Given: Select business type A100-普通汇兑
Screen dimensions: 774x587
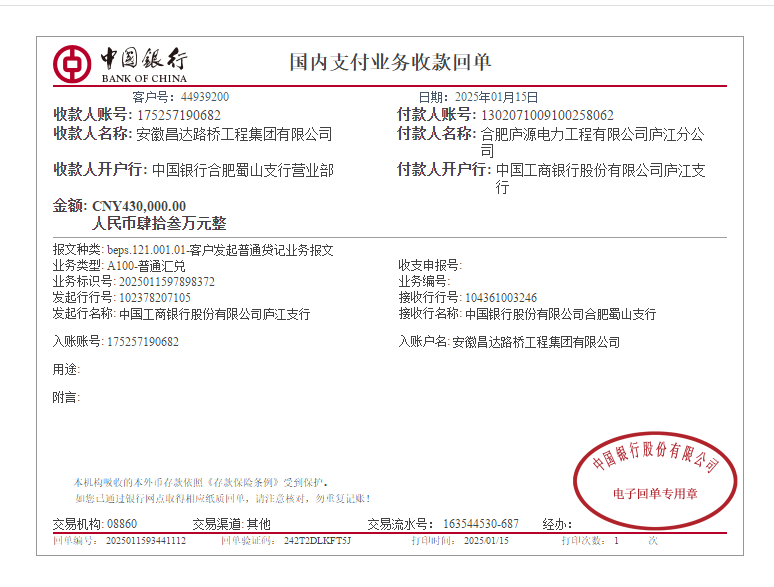Looking at the screenshot, I should pyautogui.click(x=146, y=266).
